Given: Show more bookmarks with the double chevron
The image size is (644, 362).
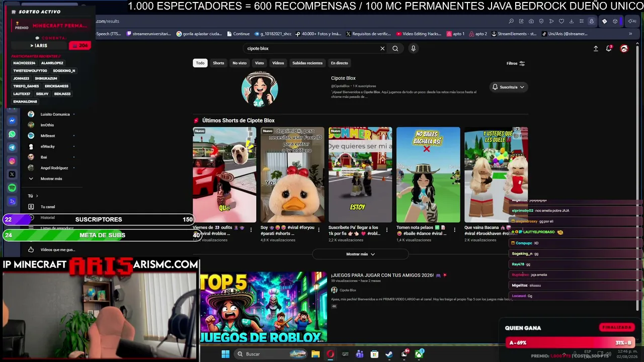Looking at the screenshot, I should click(x=630, y=34).
